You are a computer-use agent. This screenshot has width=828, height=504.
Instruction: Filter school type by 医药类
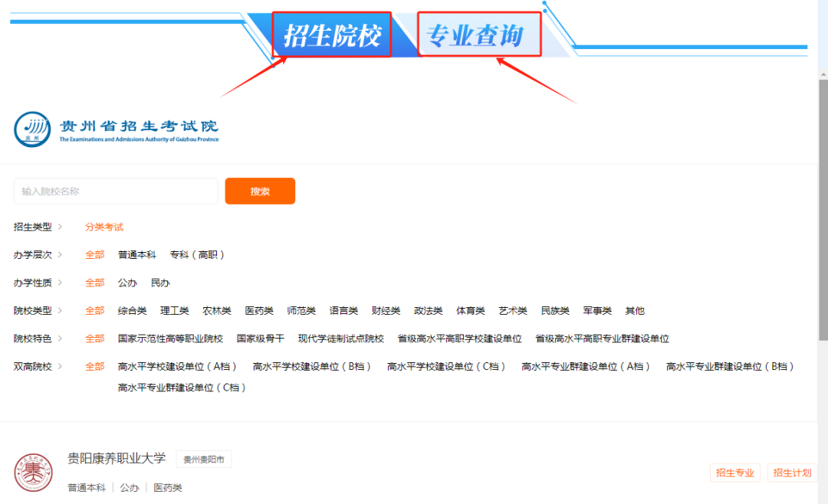point(259,310)
